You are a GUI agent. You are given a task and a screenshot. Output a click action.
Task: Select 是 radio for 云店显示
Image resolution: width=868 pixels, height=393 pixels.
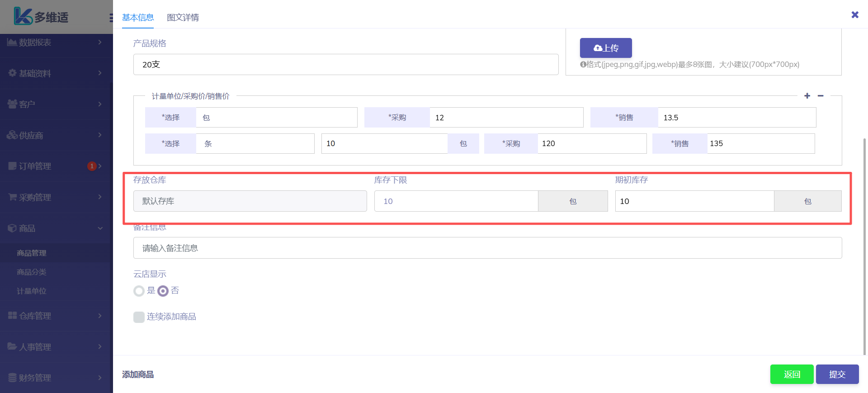pos(139,291)
